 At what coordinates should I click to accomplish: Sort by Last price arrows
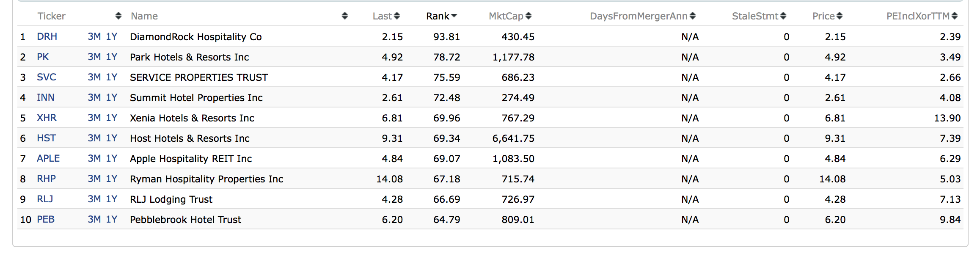pyautogui.click(x=396, y=16)
